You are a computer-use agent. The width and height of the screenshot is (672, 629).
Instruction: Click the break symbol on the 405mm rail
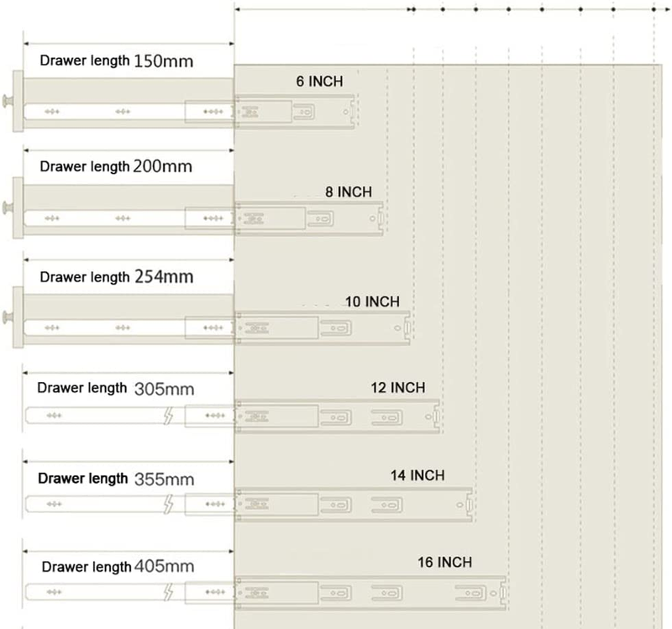pyautogui.click(x=169, y=592)
